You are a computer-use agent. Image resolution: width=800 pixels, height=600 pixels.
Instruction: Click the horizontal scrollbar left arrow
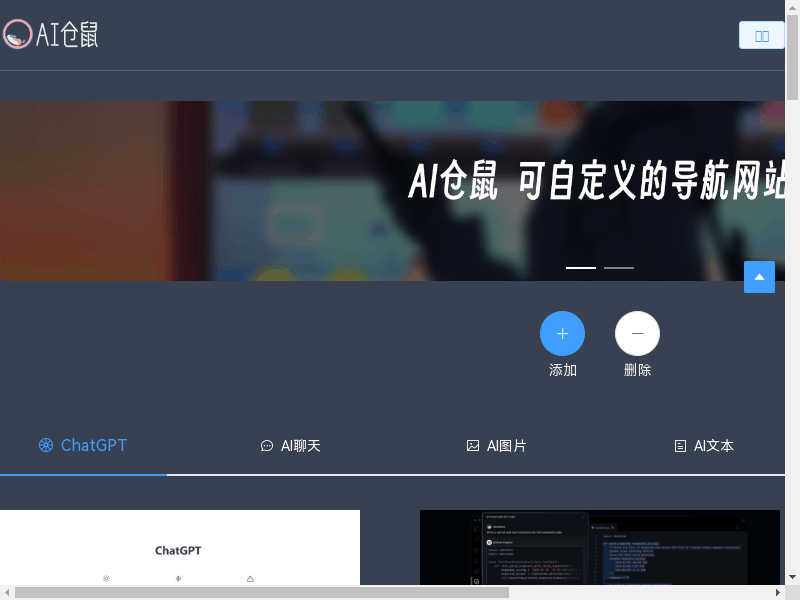click(7, 592)
